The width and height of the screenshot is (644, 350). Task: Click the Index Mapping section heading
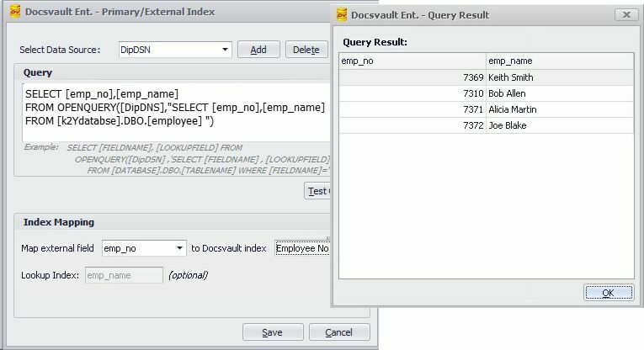point(59,222)
